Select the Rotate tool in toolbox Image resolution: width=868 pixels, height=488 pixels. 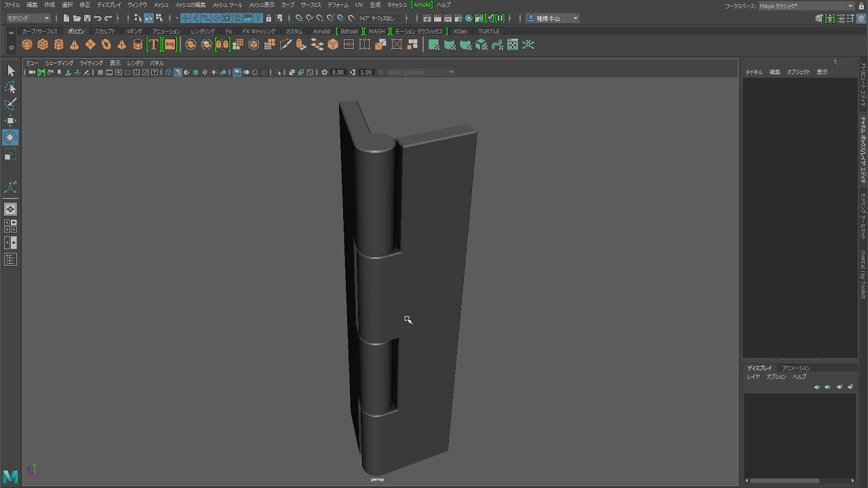[10, 138]
